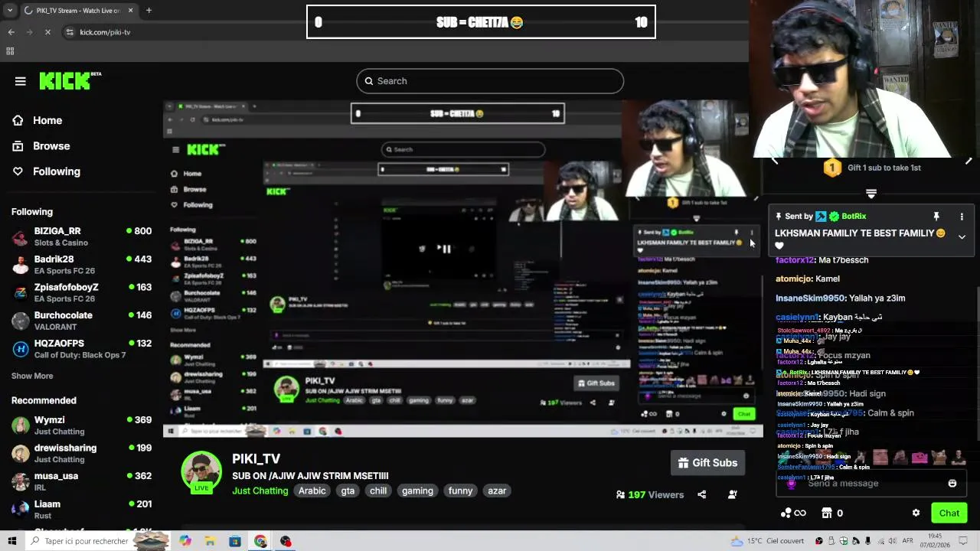
Task: Click the browser back arrow
Action: pyautogui.click(x=11, y=32)
